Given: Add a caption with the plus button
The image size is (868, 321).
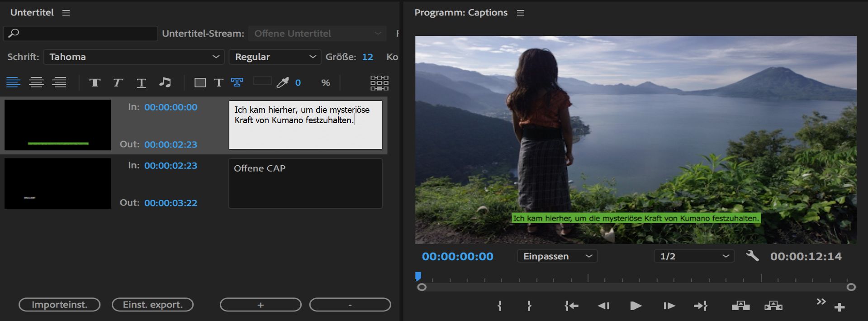Looking at the screenshot, I should 261,305.
